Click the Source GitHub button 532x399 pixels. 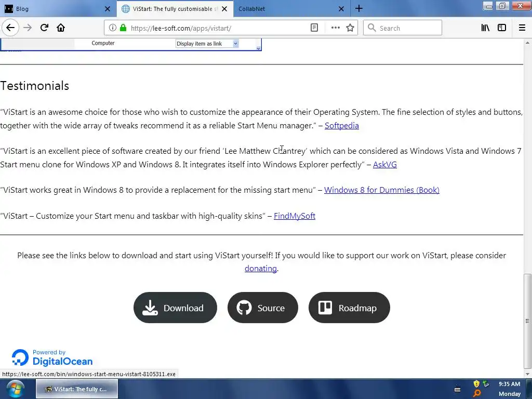pos(262,308)
